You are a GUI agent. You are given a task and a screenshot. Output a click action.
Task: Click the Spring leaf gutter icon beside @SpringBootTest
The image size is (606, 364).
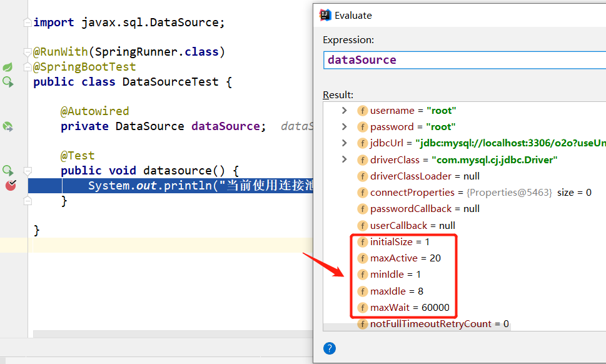coord(8,68)
